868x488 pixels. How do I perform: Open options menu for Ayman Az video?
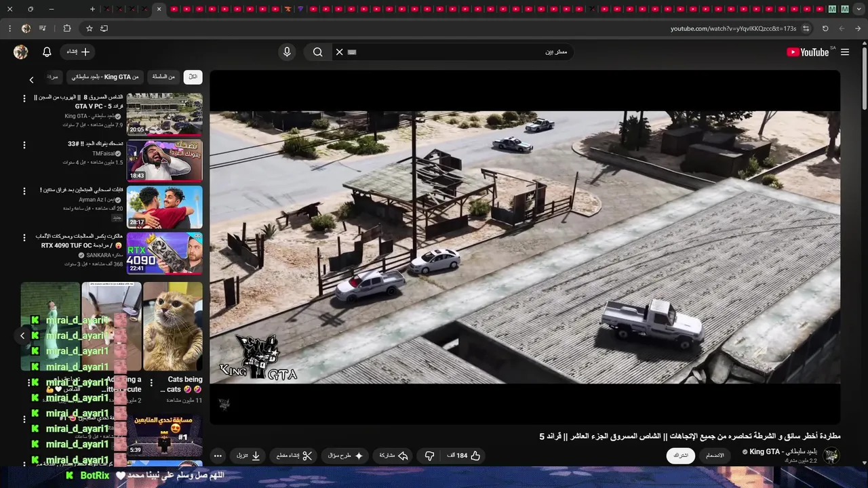coord(24,191)
